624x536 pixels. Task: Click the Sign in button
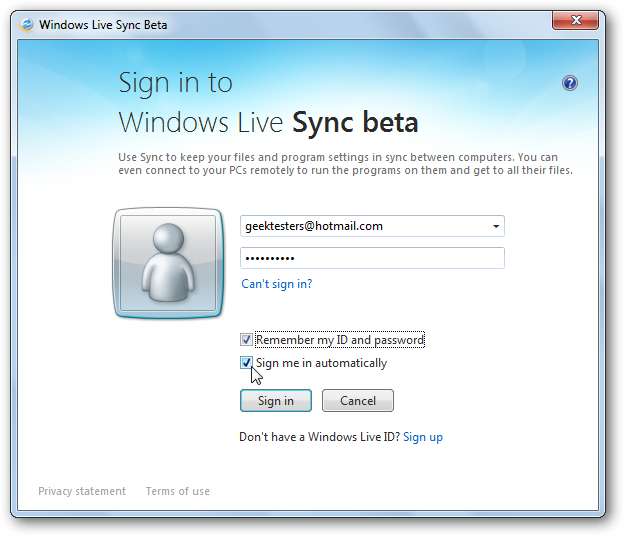point(276,400)
